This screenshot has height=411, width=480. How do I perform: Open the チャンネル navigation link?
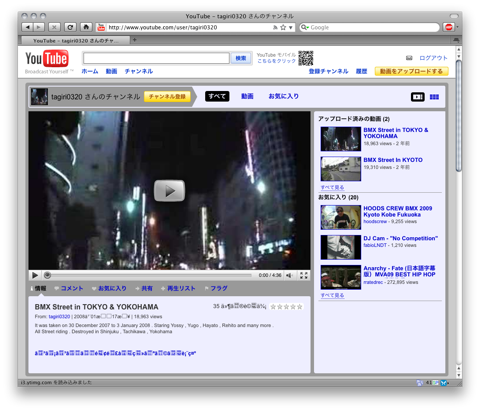click(139, 71)
